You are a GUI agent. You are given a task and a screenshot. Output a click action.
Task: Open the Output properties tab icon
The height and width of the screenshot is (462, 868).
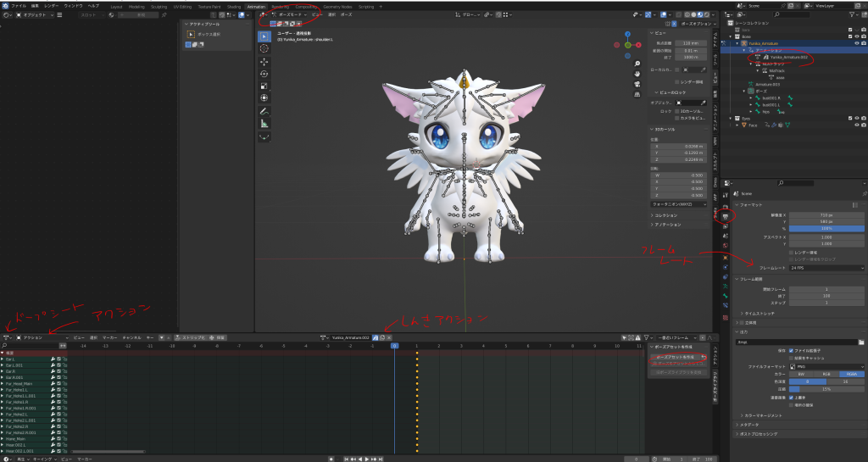pos(726,217)
